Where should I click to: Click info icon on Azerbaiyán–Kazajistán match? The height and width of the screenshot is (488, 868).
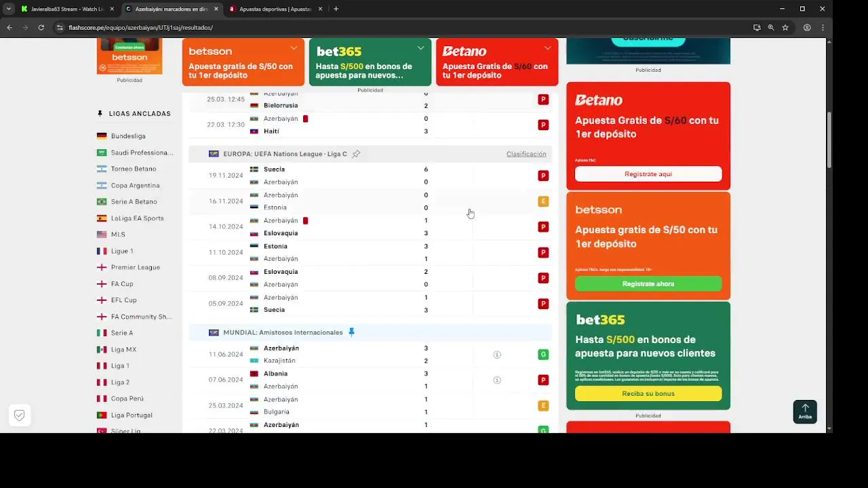497,354
